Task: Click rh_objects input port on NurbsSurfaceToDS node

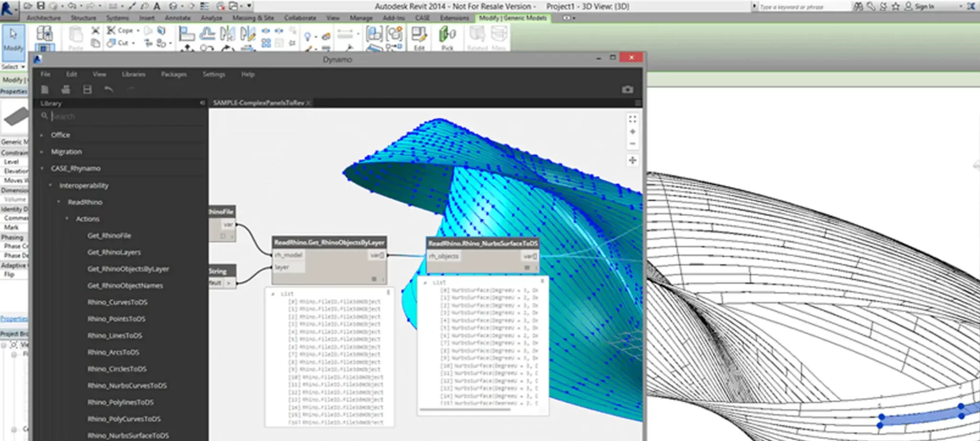Action: coord(444,256)
